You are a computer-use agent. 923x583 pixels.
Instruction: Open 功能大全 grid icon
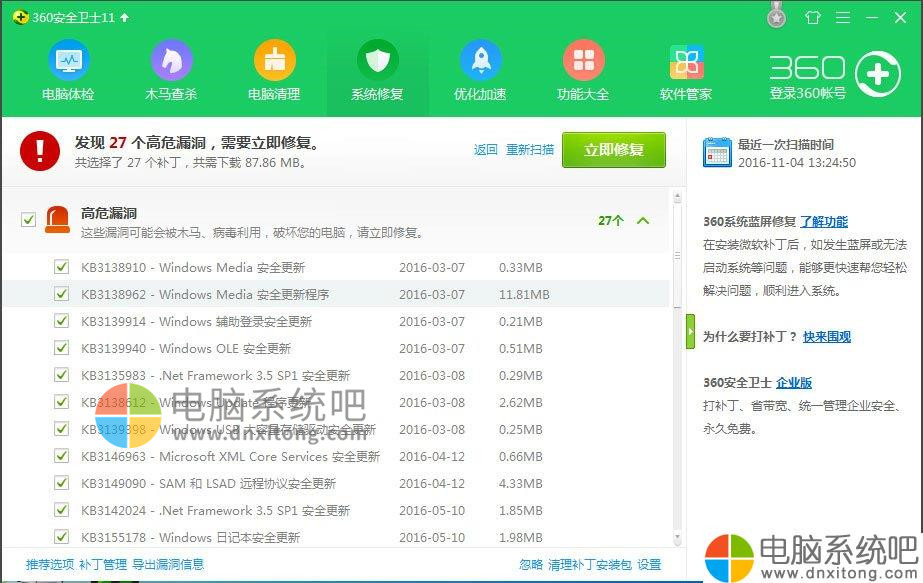pos(583,60)
